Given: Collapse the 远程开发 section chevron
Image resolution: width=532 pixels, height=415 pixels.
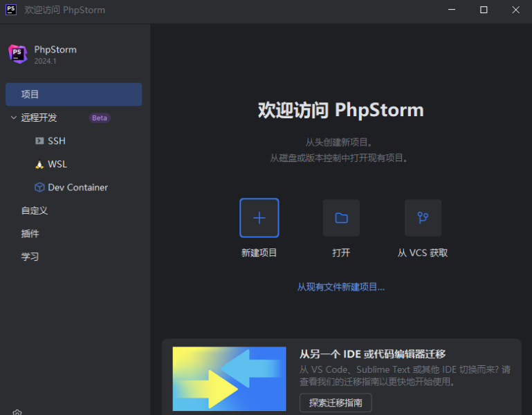Looking at the screenshot, I should [14, 118].
